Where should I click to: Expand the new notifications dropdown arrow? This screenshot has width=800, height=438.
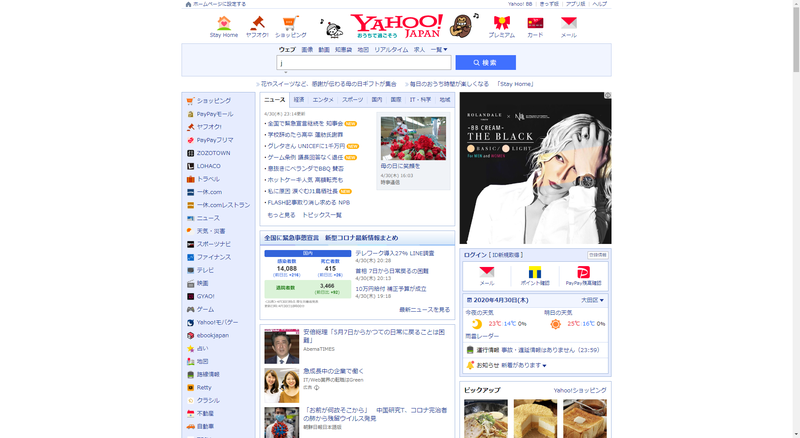tap(544, 366)
